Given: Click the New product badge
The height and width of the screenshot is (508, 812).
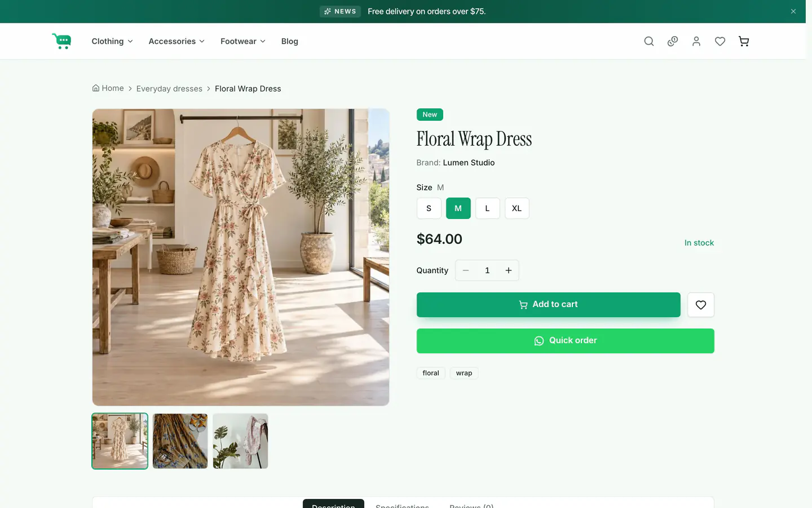Looking at the screenshot, I should pyautogui.click(x=430, y=115).
